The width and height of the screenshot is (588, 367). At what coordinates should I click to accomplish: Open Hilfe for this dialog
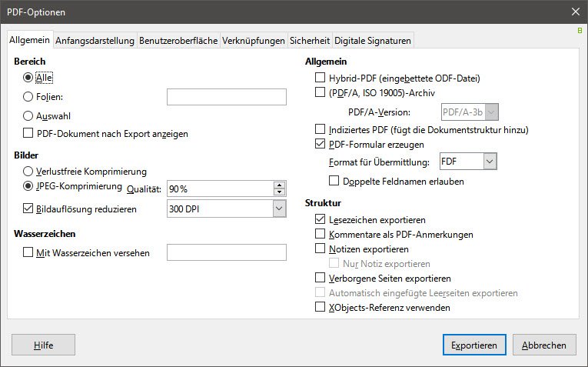(x=43, y=345)
